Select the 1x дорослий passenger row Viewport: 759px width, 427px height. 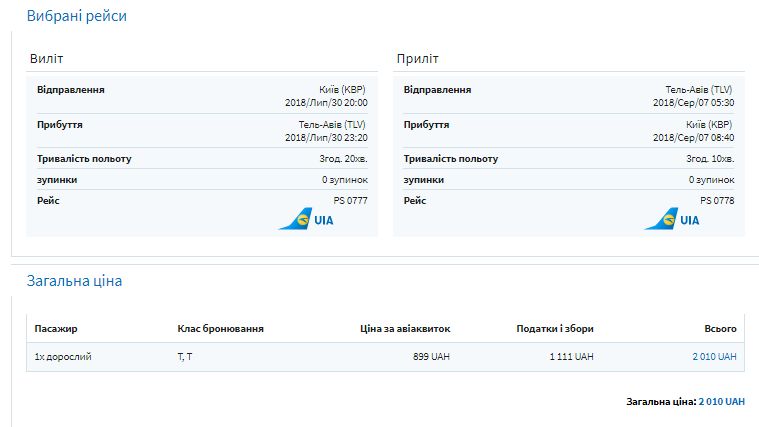[x=63, y=357]
